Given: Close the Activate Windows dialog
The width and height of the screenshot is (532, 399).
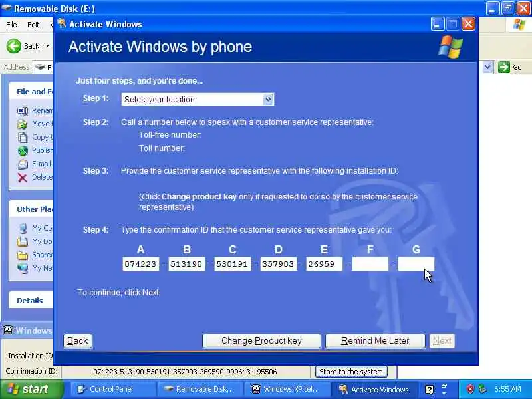Looking at the screenshot, I should click(x=468, y=24).
